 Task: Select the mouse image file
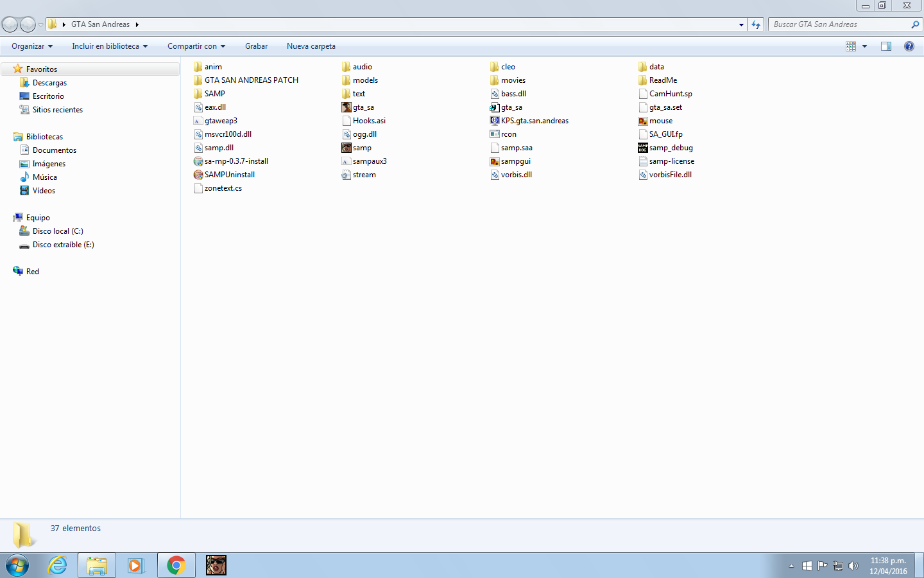[x=655, y=121]
